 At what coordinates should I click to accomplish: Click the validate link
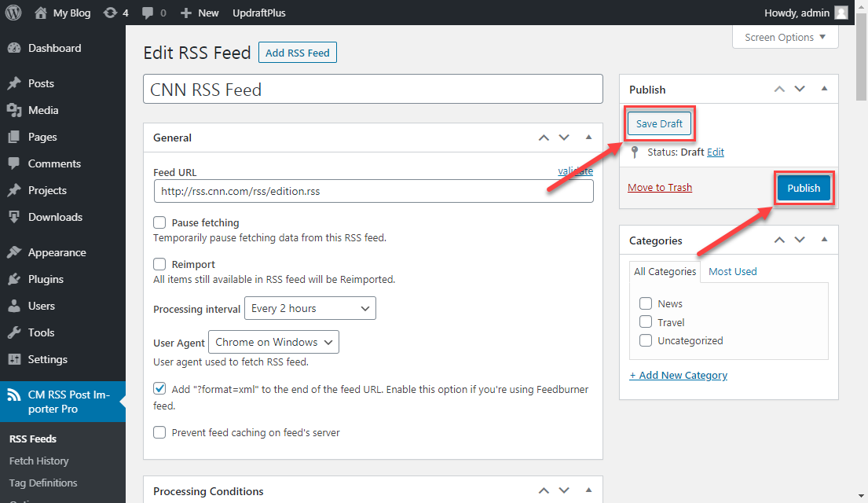tap(575, 171)
